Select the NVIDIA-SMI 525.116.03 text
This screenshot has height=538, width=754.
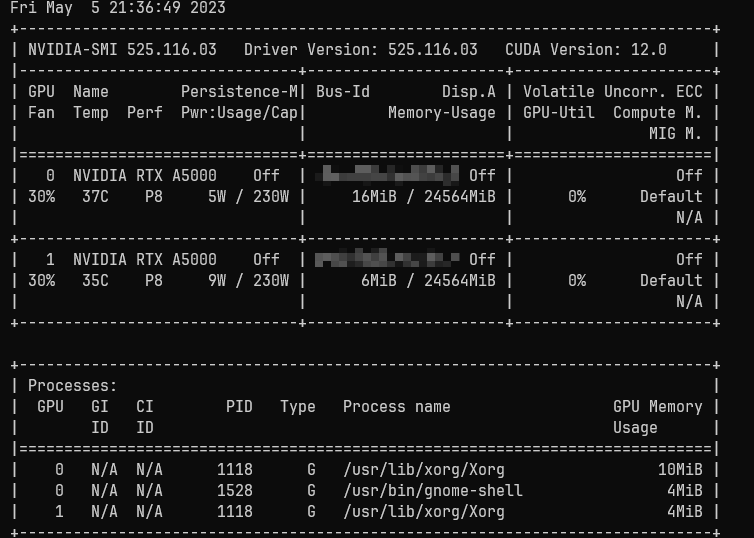coord(122,50)
